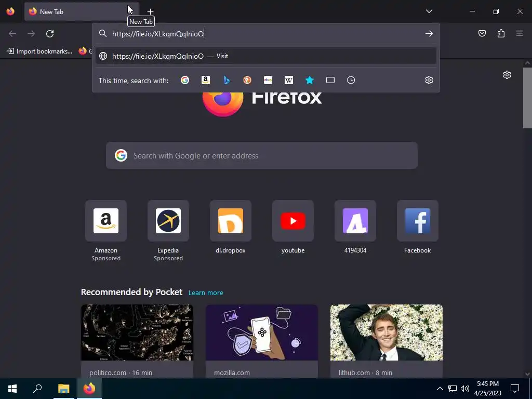532x399 pixels.
Task: Open the politico.com Pocket story
Action: (x=137, y=341)
